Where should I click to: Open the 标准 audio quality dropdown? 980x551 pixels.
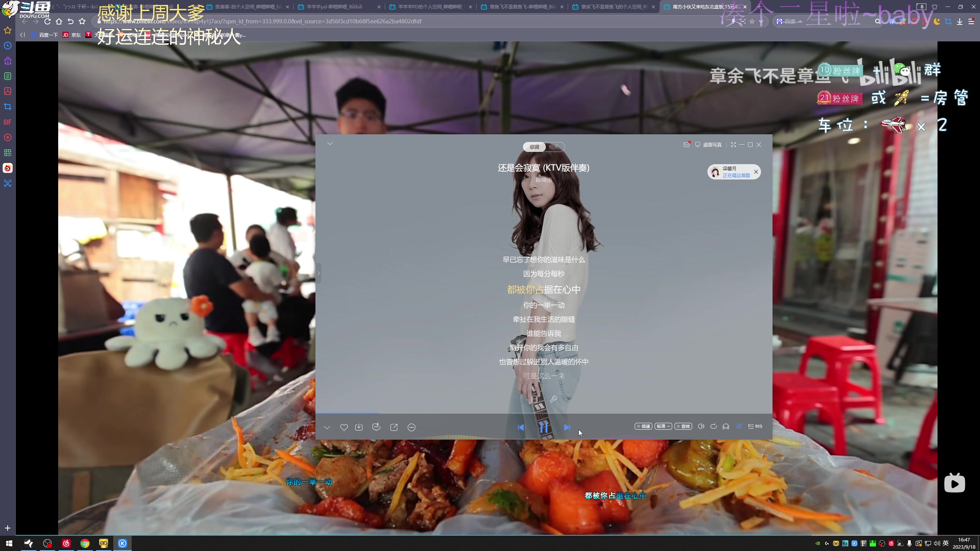[x=663, y=426]
